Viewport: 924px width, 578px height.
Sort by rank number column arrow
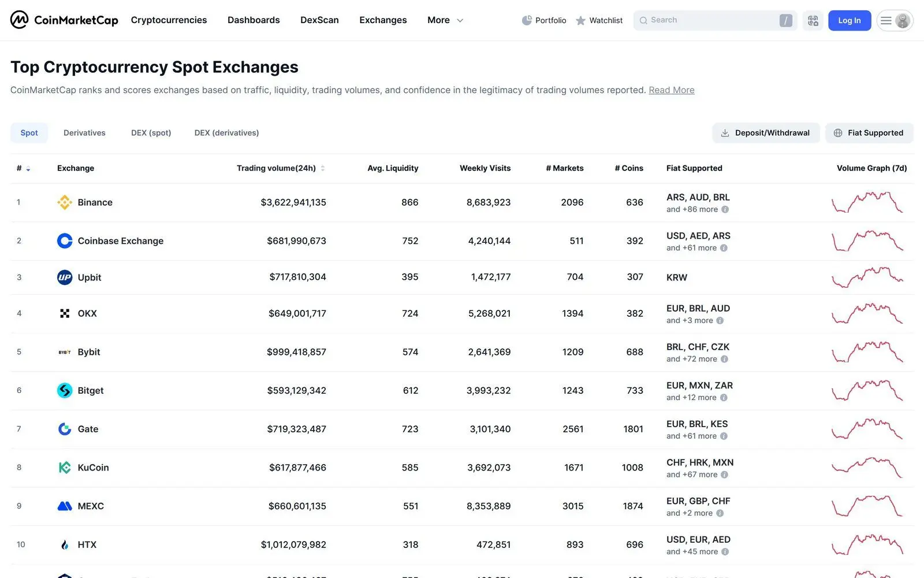click(x=28, y=169)
